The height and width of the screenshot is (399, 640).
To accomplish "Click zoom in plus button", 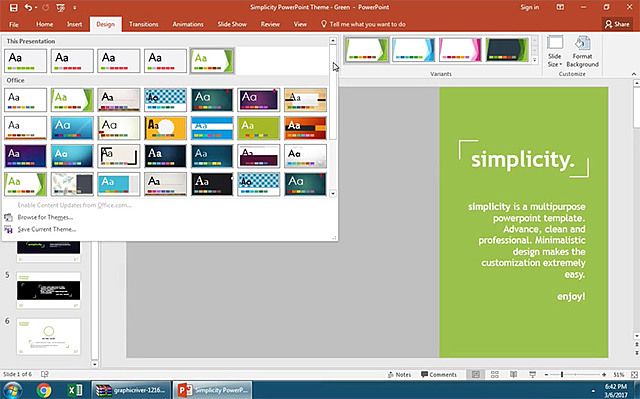I will click(604, 375).
